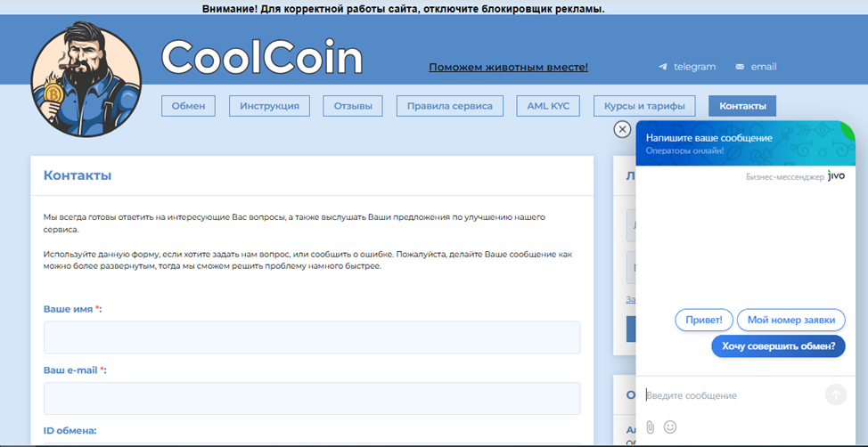
Task: Open the Инструкция menu item
Action: click(270, 106)
